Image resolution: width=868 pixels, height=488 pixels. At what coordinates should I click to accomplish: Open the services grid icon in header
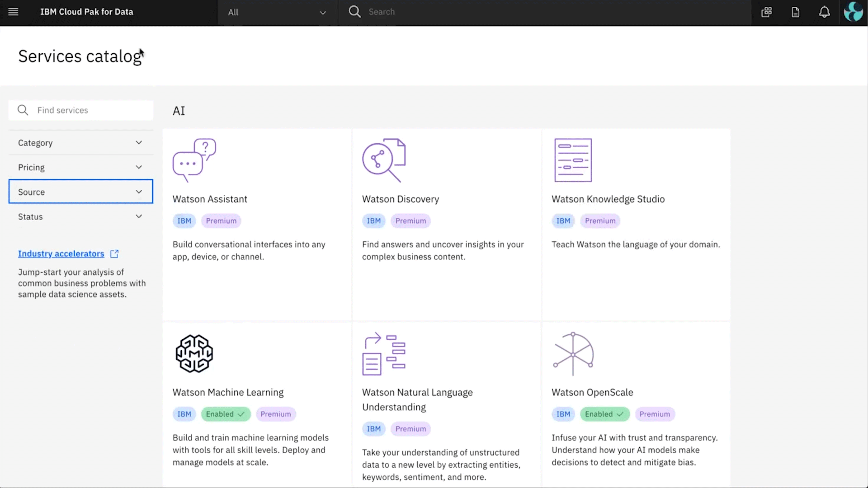[767, 12]
